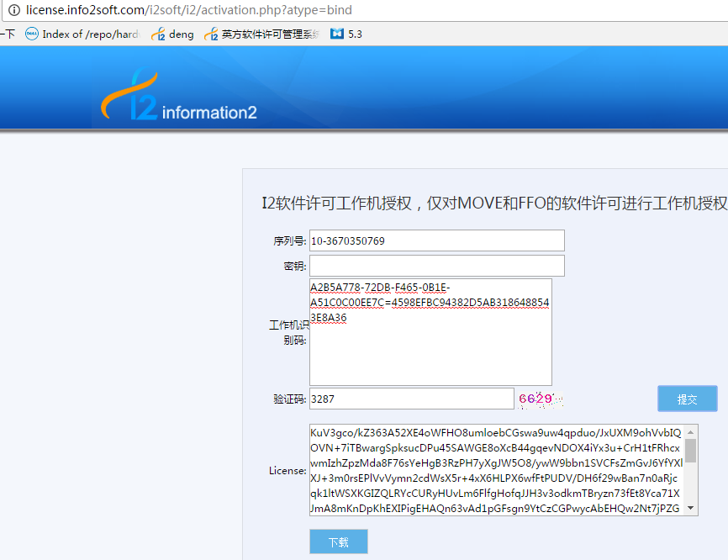Click the site info icon in address bar
This screenshot has width=728, height=560.
[14, 10]
